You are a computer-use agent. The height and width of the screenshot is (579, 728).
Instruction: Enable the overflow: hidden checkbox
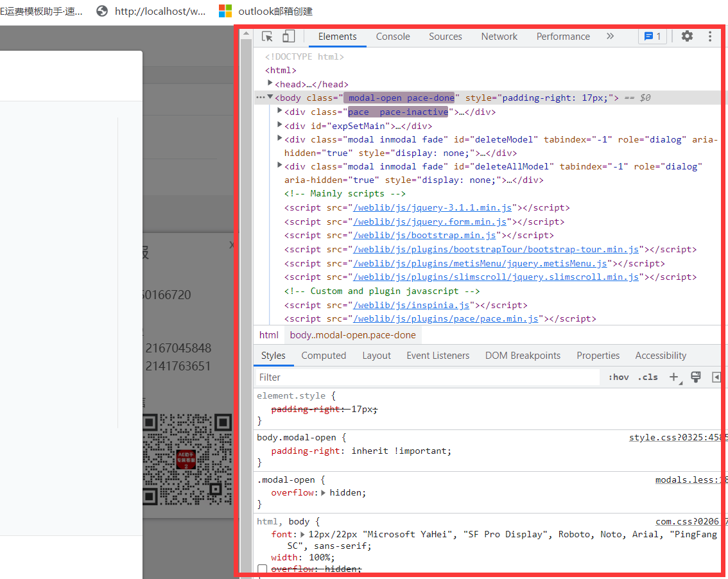pos(263,569)
